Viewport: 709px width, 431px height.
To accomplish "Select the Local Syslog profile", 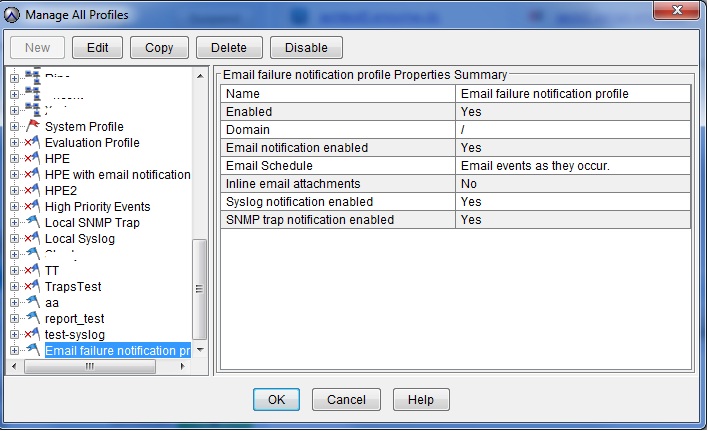I will click(x=80, y=238).
